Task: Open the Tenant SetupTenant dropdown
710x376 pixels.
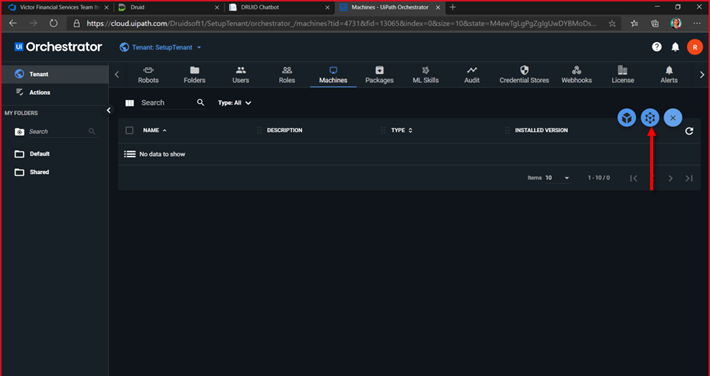Action: point(161,48)
